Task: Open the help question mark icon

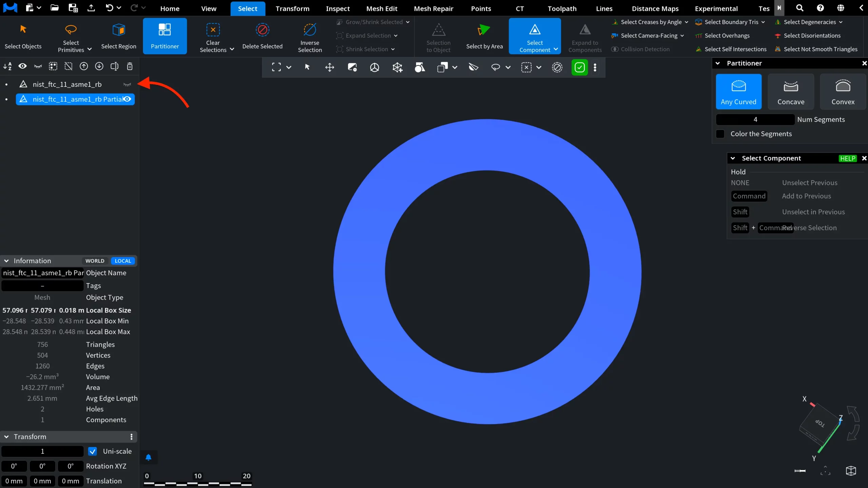Action: pyautogui.click(x=820, y=8)
